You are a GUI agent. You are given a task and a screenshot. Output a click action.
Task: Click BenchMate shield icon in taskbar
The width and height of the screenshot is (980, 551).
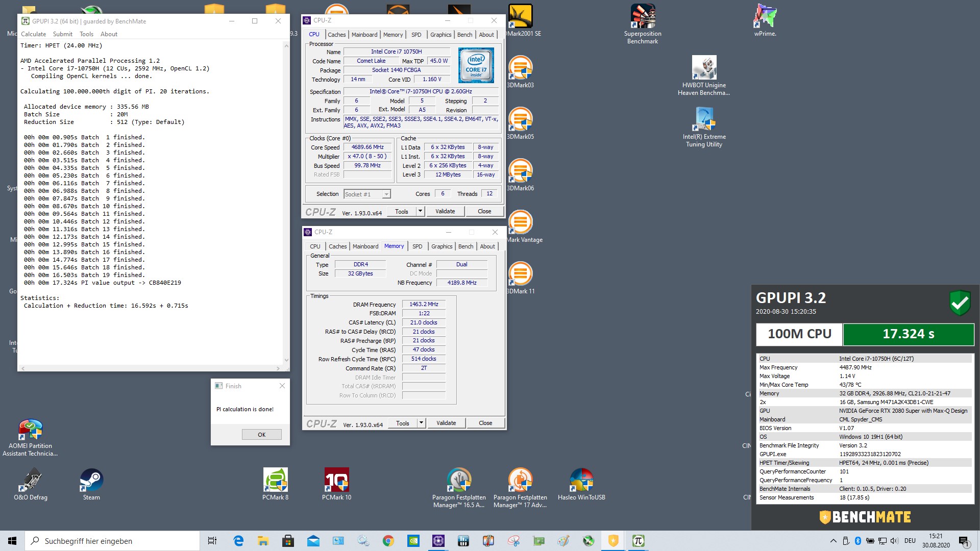point(614,541)
